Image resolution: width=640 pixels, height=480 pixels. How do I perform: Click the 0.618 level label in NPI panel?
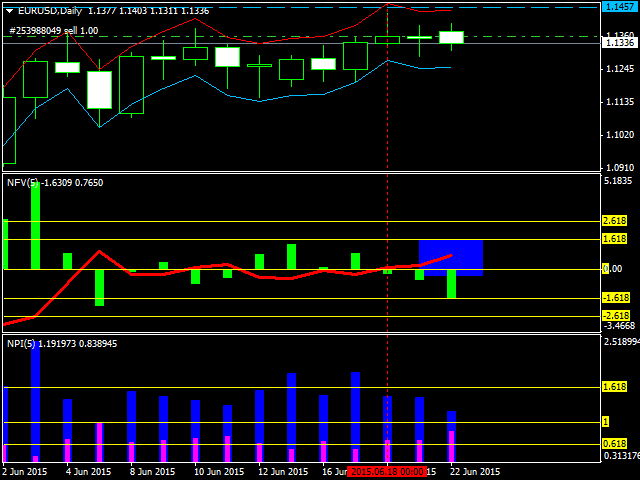[615, 444]
